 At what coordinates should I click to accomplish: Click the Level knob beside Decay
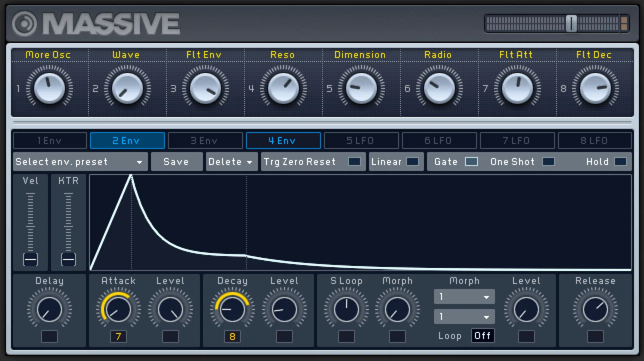284,309
